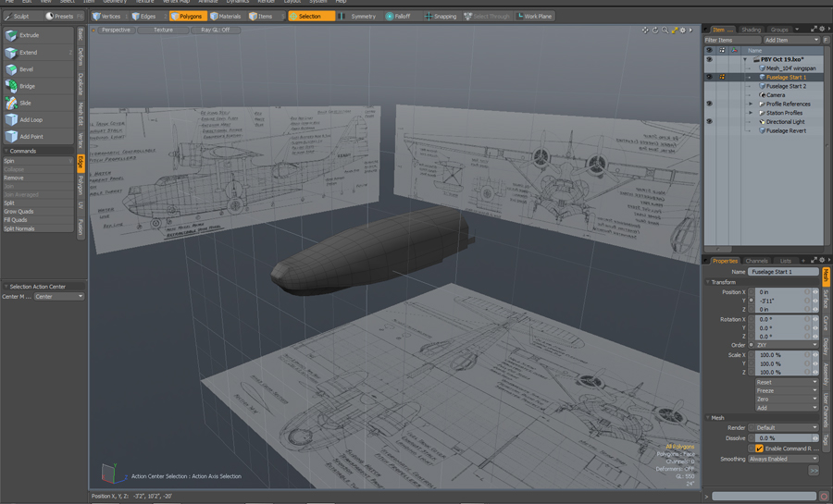Switch to the Groups tab
Image resolution: width=833 pixels, height=504 pixels.
[779, 30]
